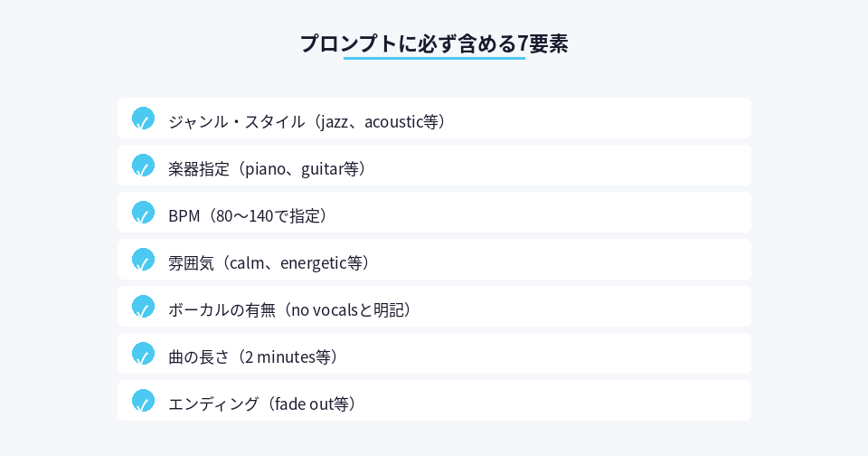
Task: Click the blue underline beneath the heading
Action: (x=434, y=59)
